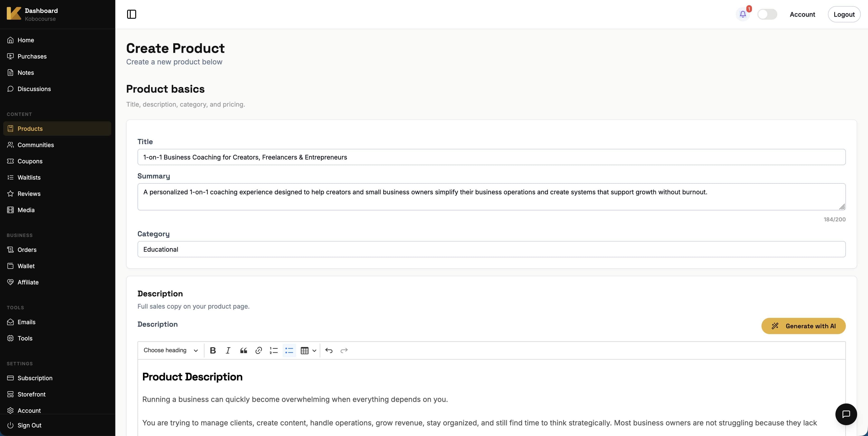Screen dimensions: 868x436
Task: Click into the Title input field
Action: tap(491, 157)
